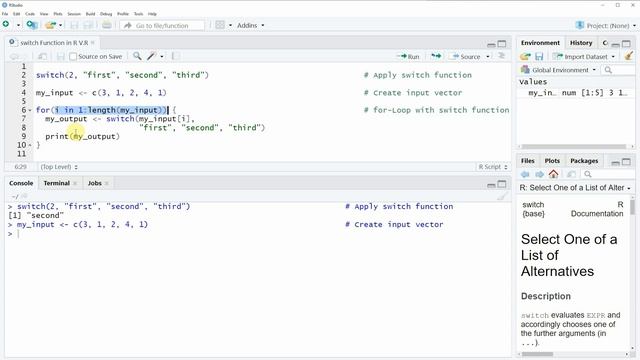Maximize the Console pane
Viewport: 640px width, 360px height.
pos(502,184)
